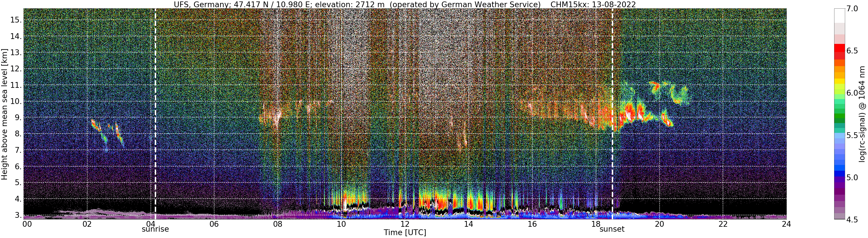Click the height axis tick "4."
Image resolution: width=868 pixels, height=238 pixels.
pos(18,199)
